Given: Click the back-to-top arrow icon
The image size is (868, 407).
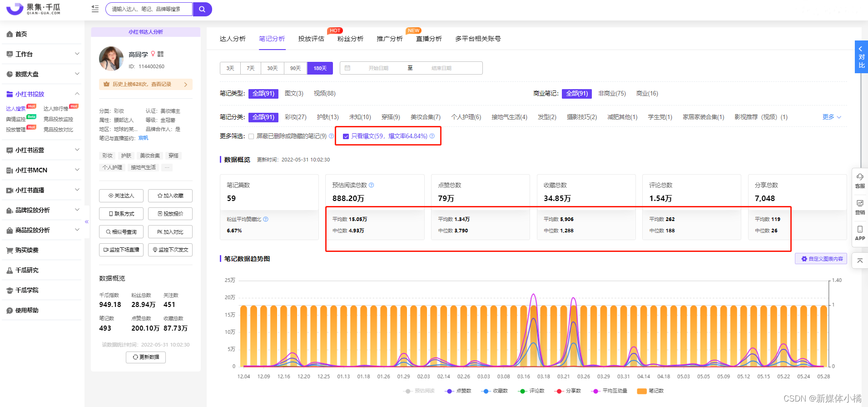Looking at the screenshot, I should 860,261.
